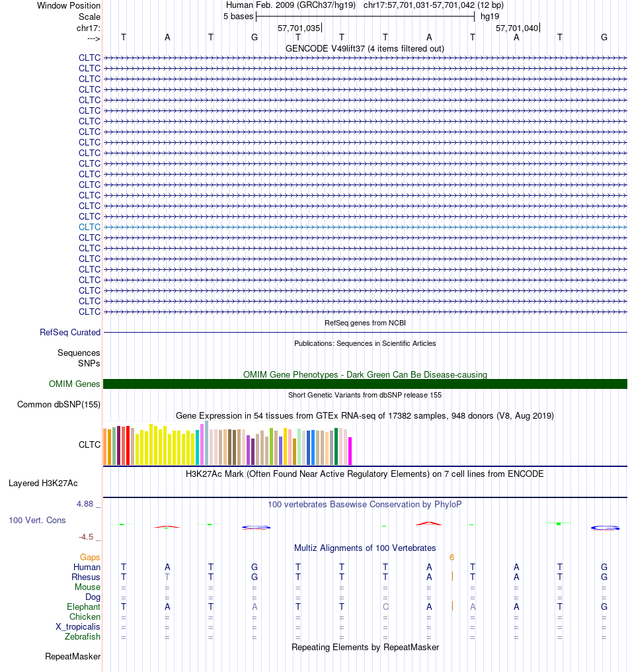This screenshot has height=672, width=628.
Task: Select the light-blue CLTC transcript arrow track
Action: [366, 227]
